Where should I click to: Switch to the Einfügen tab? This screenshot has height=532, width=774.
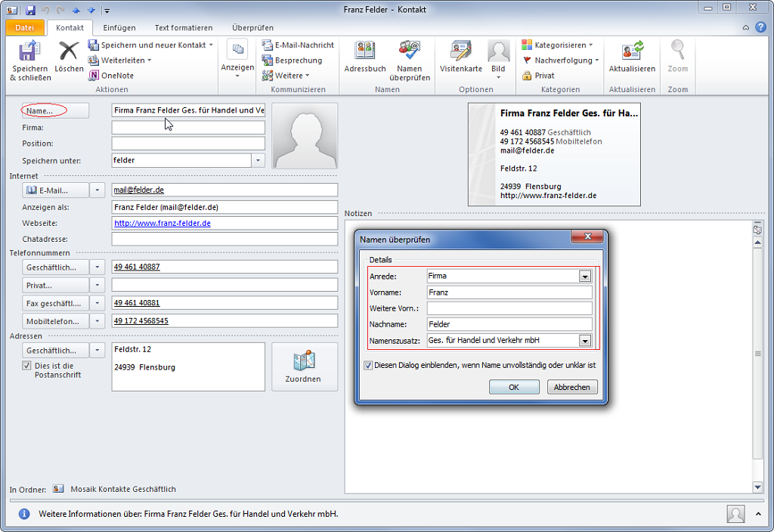point(119,28)
